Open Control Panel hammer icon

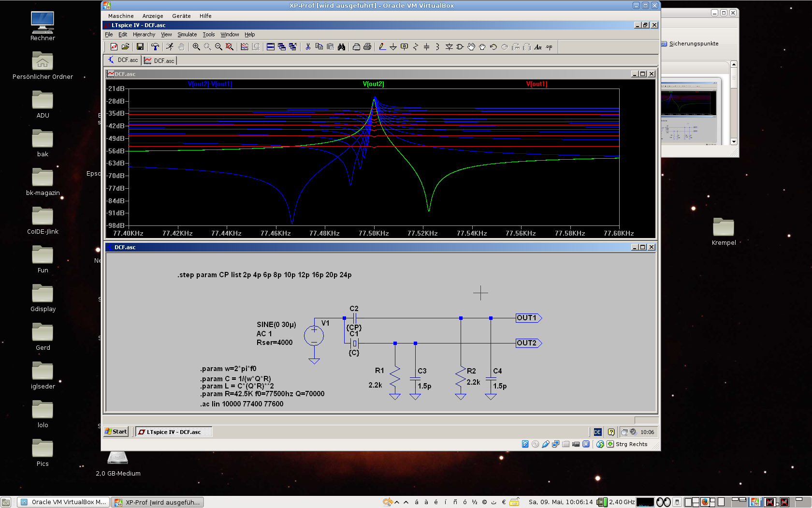click(155, 47)
